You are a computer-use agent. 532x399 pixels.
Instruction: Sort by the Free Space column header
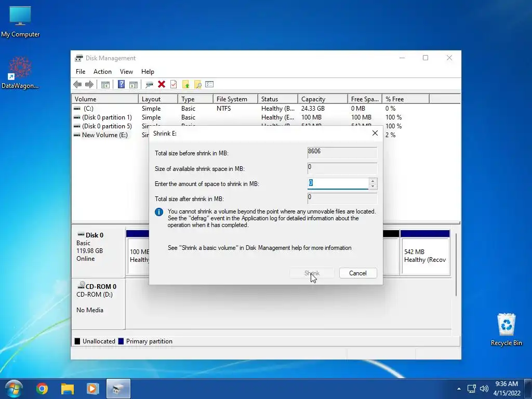tap(365, 99)
